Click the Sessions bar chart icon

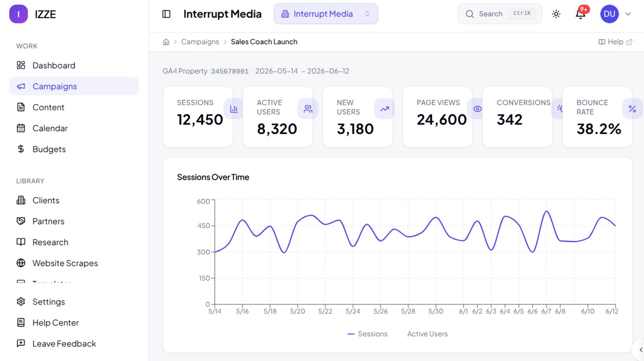point(233,109)
